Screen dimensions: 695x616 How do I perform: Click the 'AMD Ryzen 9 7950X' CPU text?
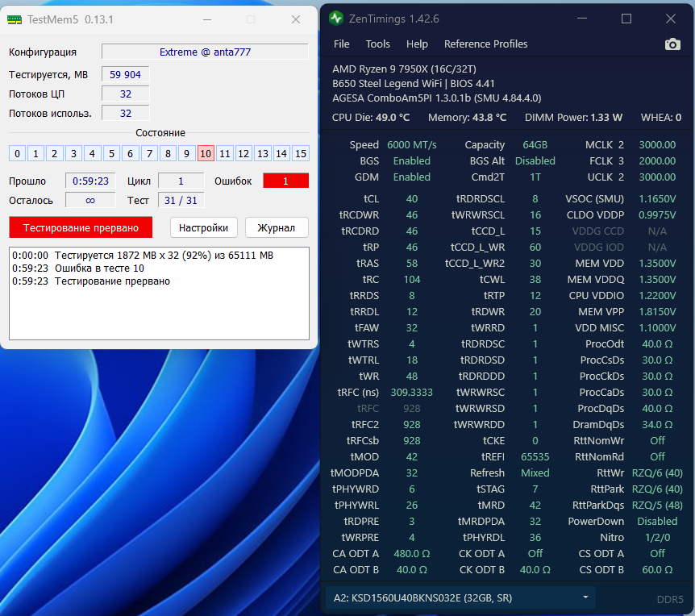(x=404, y=69)
